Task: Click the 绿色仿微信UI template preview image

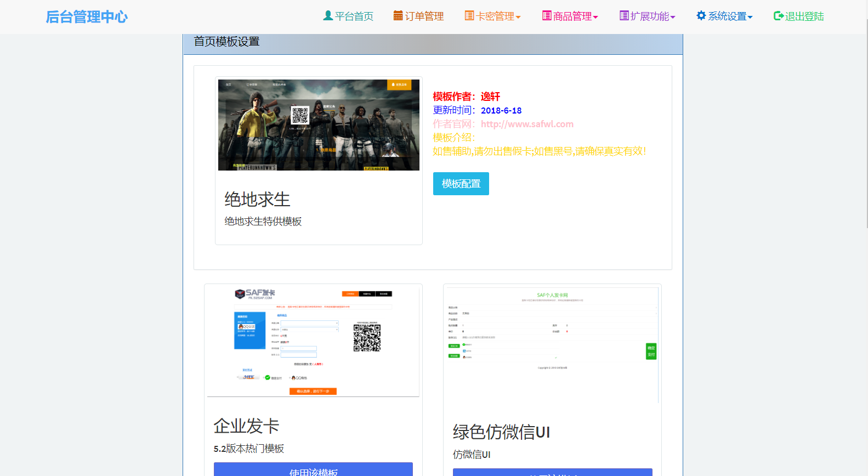Action: 553,345
